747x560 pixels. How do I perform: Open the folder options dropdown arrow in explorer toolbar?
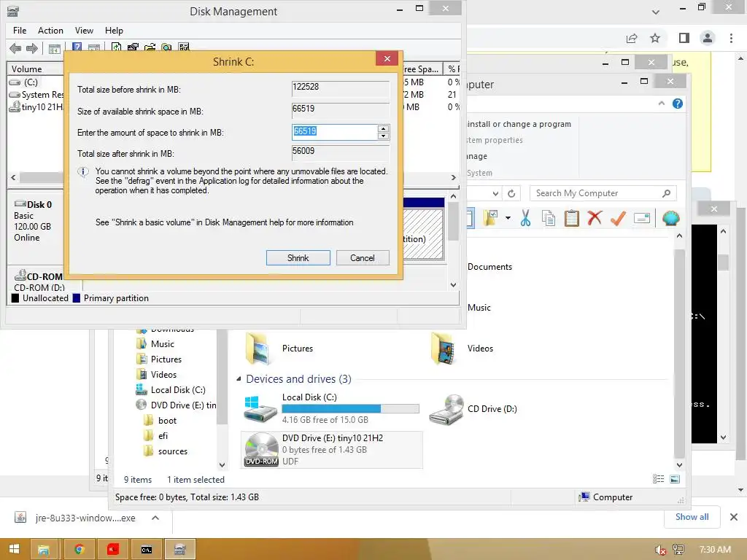(x=508, y=218)
